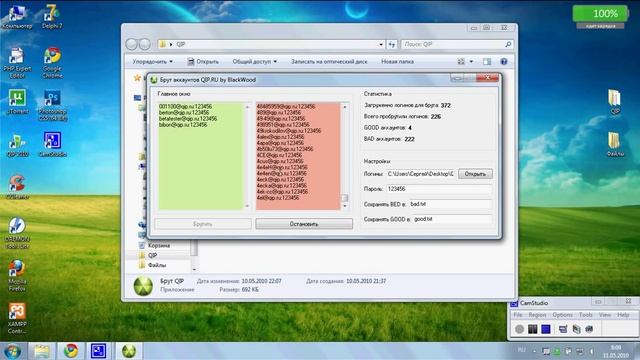Switch to the brute app on the taskbar
Image resolution: width=640 pixels, height=360 pixels.
click(129, 351)
